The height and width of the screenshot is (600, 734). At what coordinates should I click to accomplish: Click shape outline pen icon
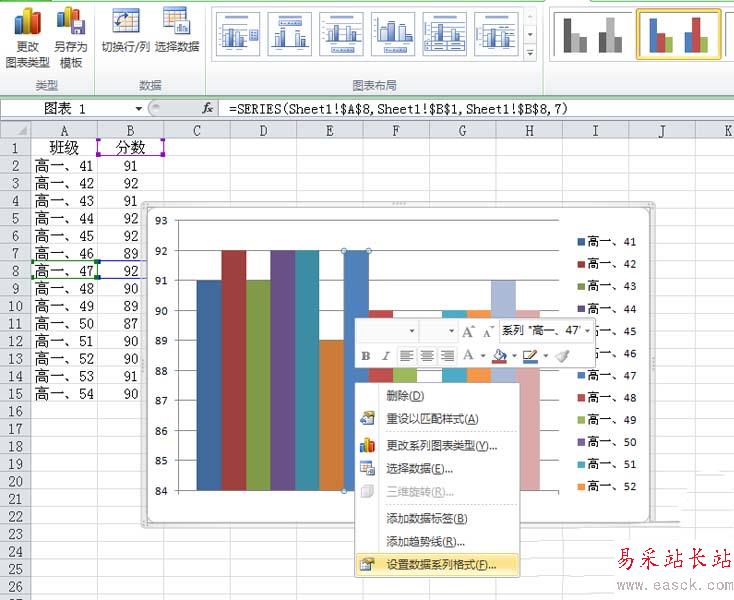530,356
